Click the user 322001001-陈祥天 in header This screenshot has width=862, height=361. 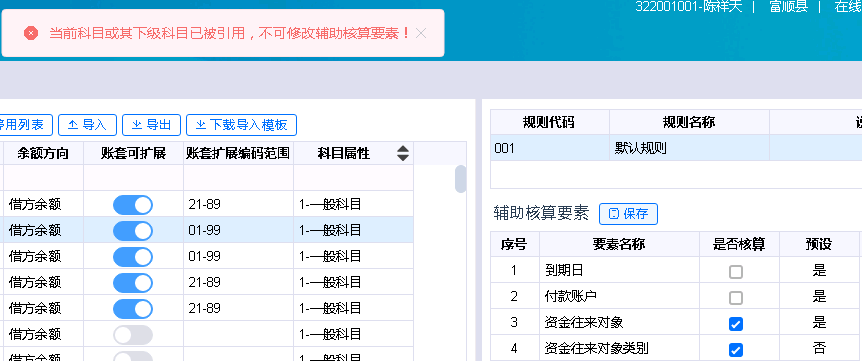(x=689, y=7)
